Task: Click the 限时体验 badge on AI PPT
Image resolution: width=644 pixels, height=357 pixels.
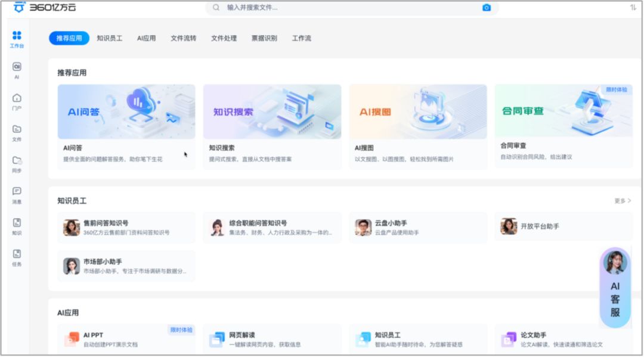Action: click(x=181, y=330)
